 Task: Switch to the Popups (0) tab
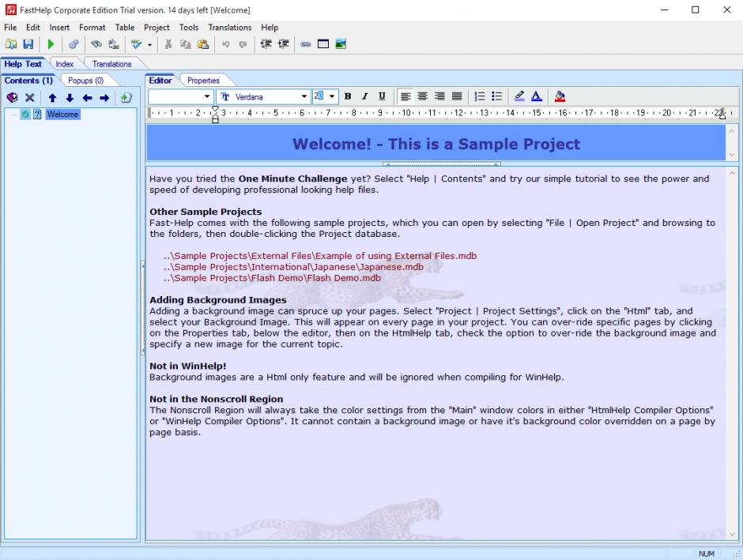click(86, 81)
